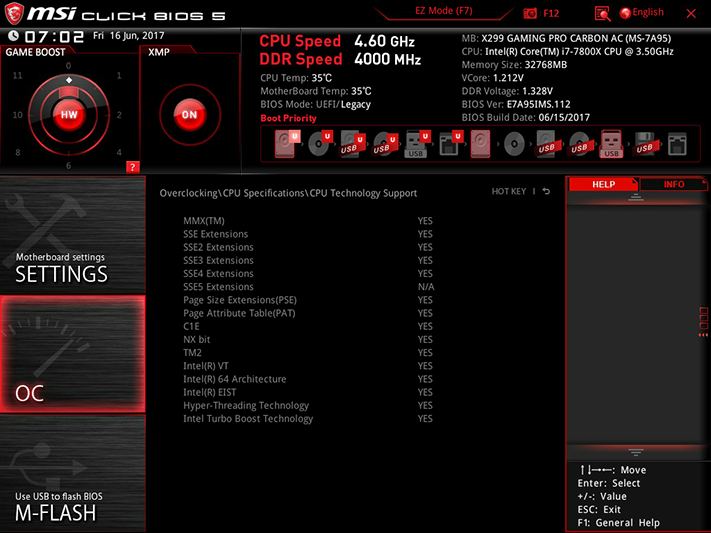
Task: Click the N/A value for SSE5
Action: (x=426, y=287)
